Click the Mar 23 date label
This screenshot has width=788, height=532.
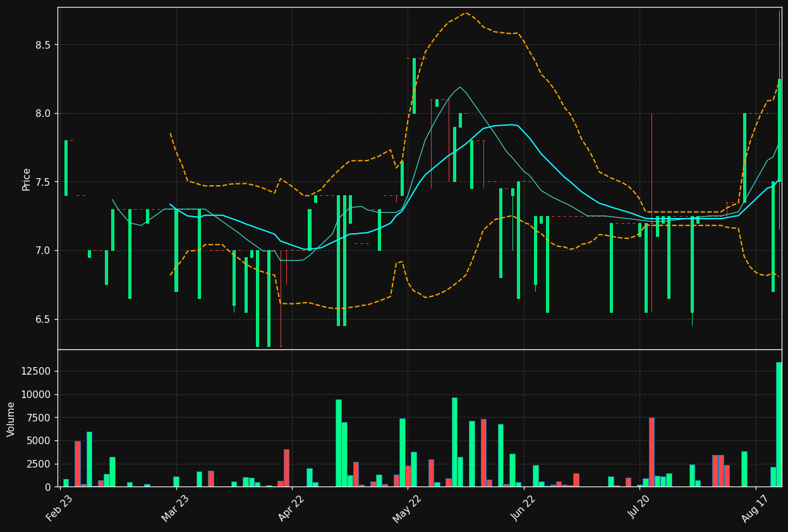click(174, 508)
